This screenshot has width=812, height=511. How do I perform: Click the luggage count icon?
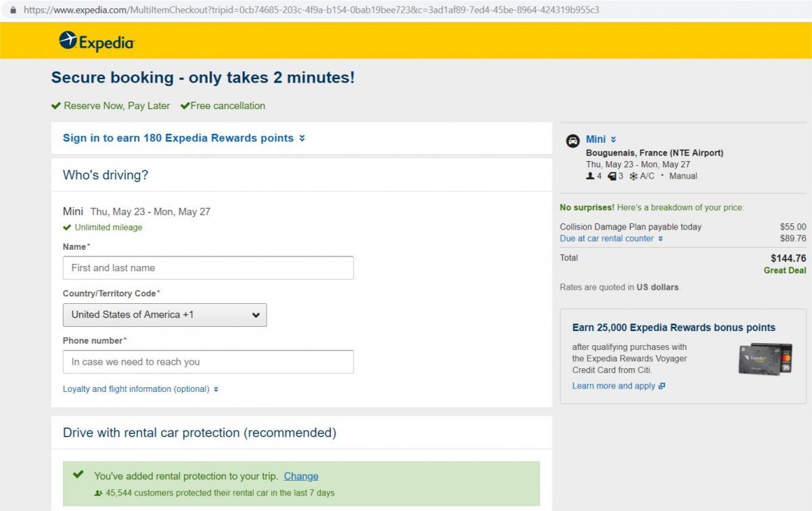click(612, 176)
